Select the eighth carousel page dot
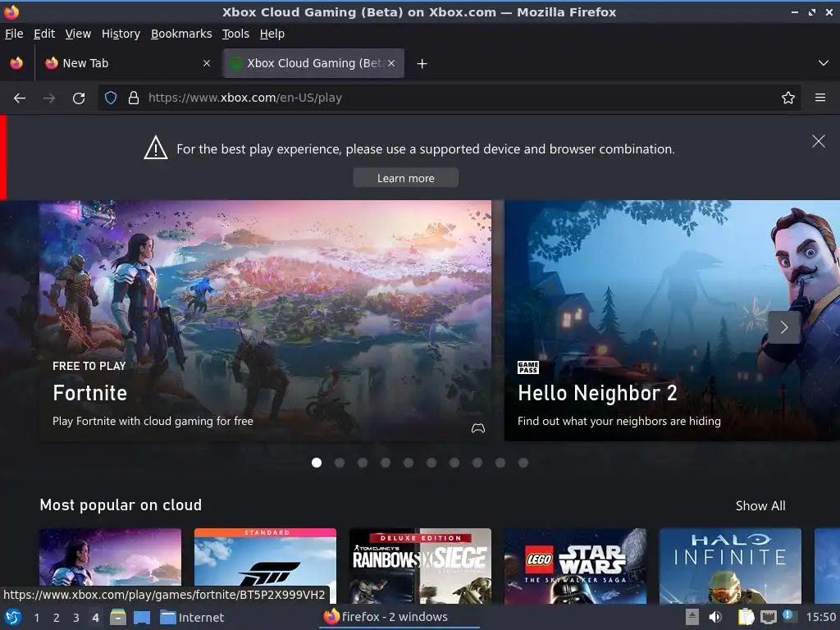 [x=478, y=463]
